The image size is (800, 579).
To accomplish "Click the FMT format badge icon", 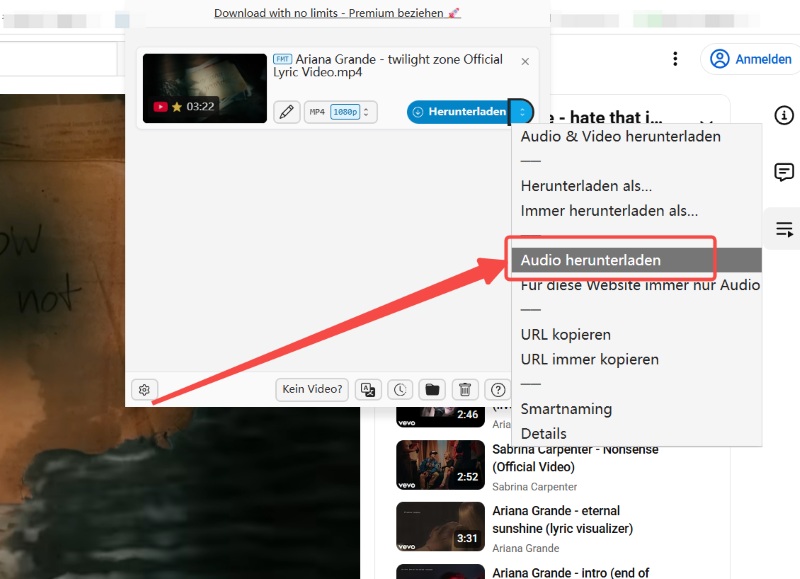I will [282, 59].
